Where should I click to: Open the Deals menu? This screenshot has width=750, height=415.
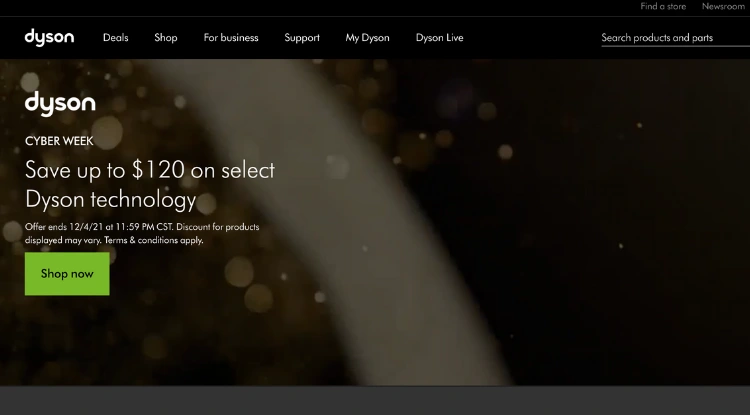point(116,38)
